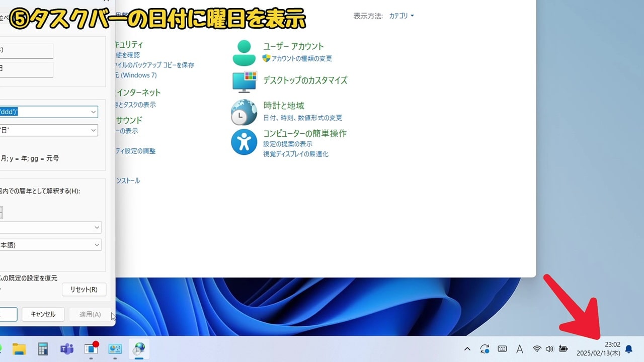Image resolution: width=644 pixels, height=362 pixels.
Task: Open File Explorer from the taskbar
Action: (19, 349)
